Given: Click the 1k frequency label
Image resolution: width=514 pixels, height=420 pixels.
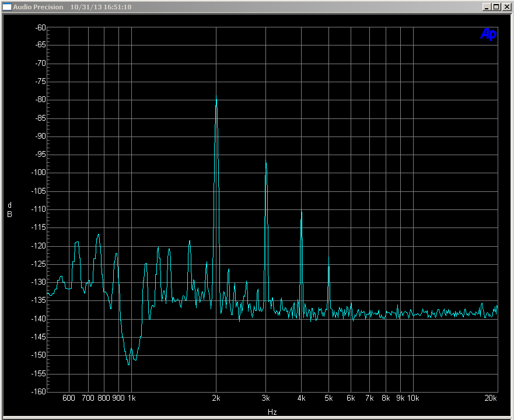Looking at the screenshot, I should (131, 398).
